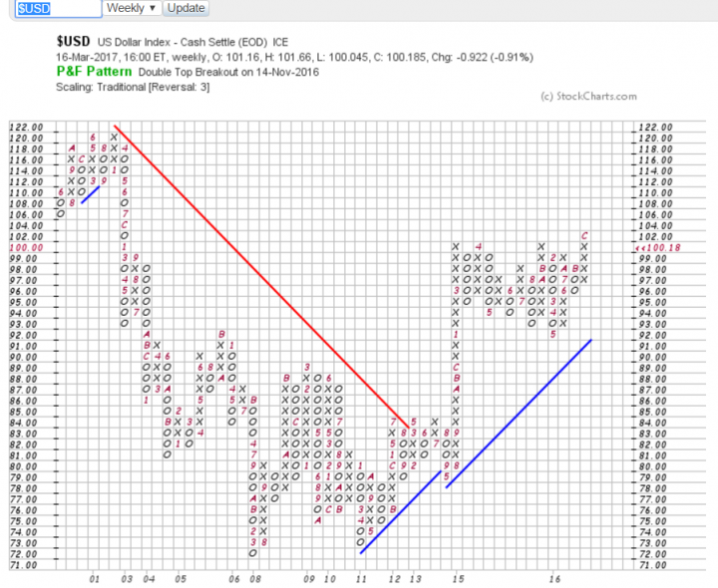
Task: Click the Update button
Action: click(185, 8)
